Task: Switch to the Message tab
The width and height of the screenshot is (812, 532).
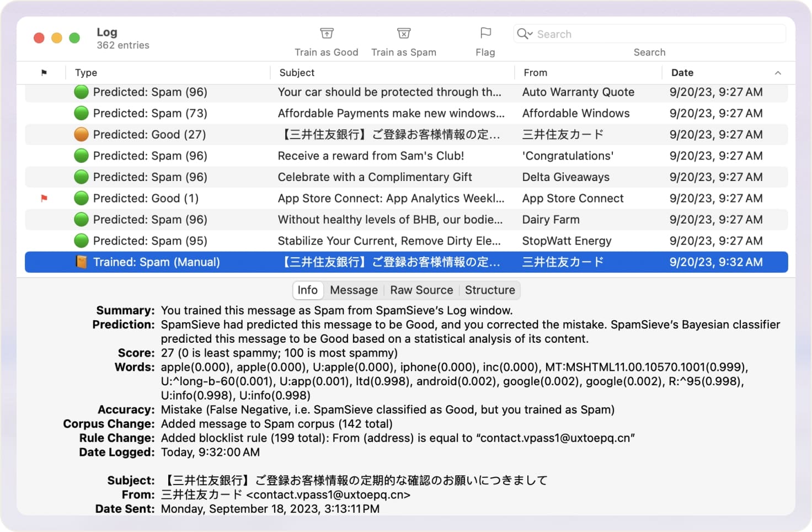Action: (354, 290)
